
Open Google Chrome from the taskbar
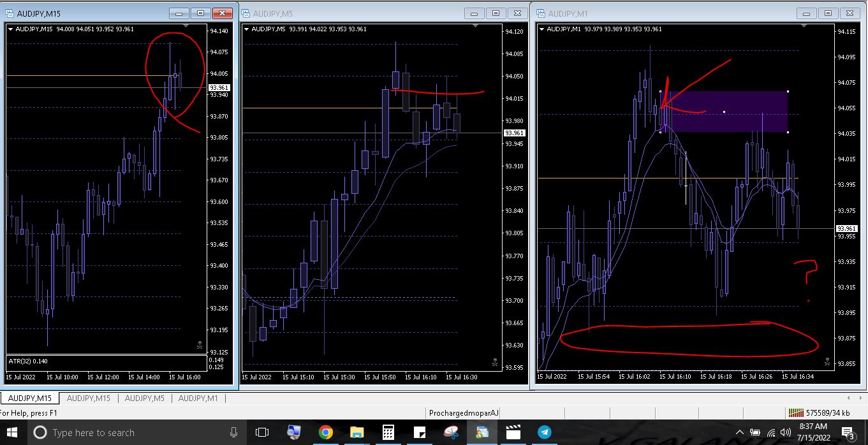tap(325, 432)
